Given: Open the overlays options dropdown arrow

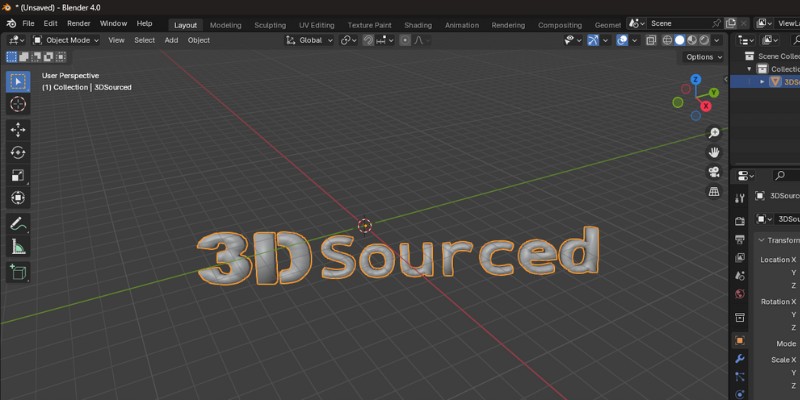Looking at the screenshot, I should [635, 40].
